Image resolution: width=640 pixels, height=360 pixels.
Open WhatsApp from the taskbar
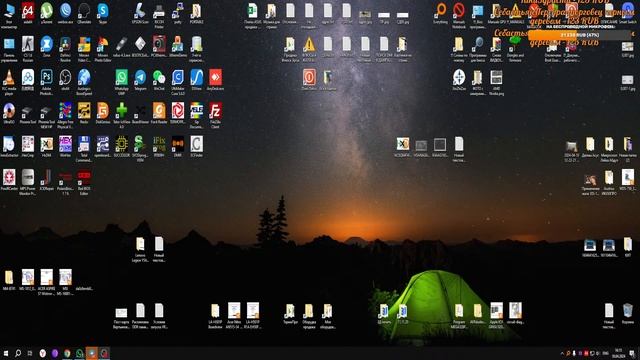coord(80,353)
